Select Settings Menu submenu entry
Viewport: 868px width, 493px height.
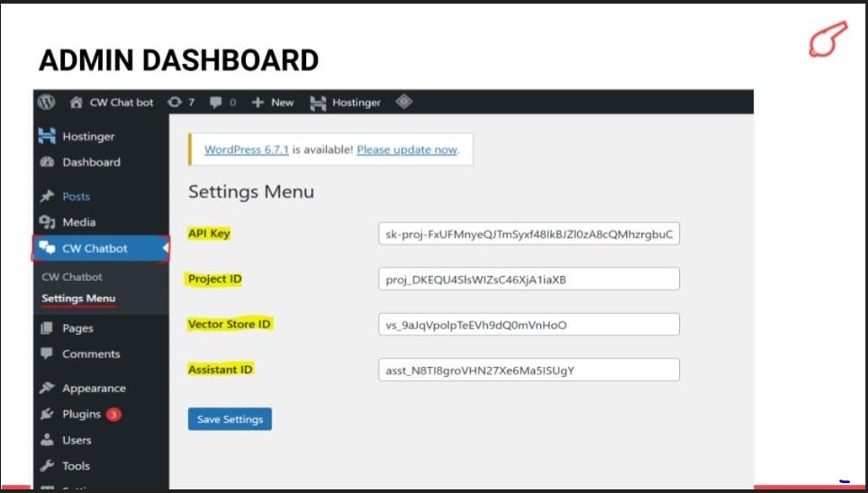[x=78, y=299]
